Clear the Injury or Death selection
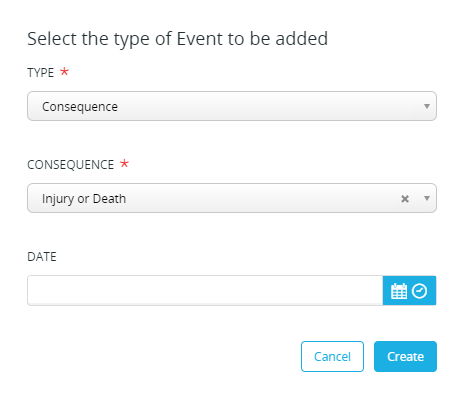The width and height of the screenshot is (464, 402). tap(405, 199)
